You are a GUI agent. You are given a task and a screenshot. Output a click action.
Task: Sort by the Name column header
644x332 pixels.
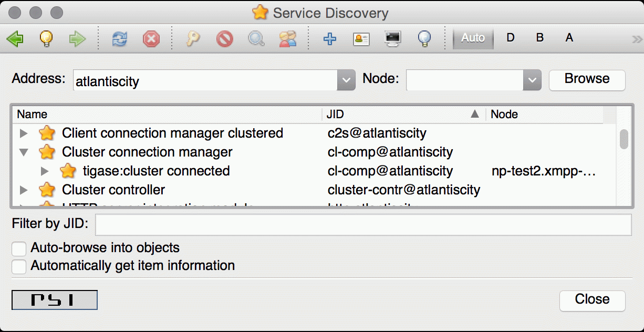(167, 114)
